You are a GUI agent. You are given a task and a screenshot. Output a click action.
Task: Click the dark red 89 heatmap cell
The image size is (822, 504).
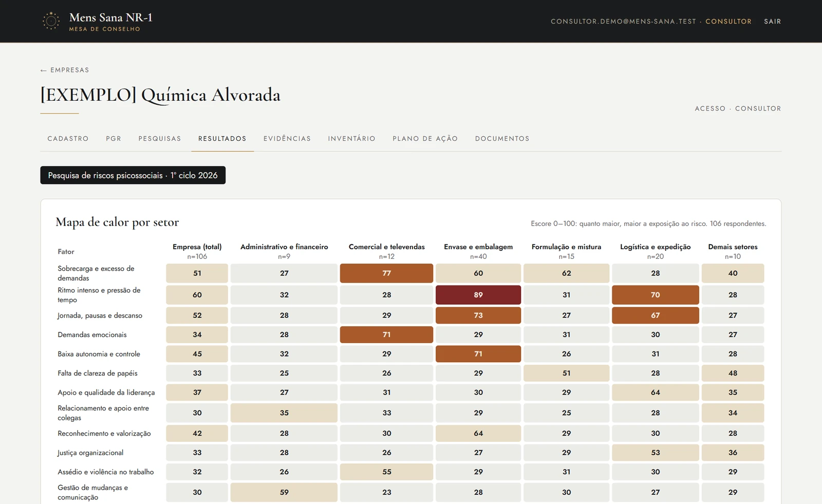(478, 295)
